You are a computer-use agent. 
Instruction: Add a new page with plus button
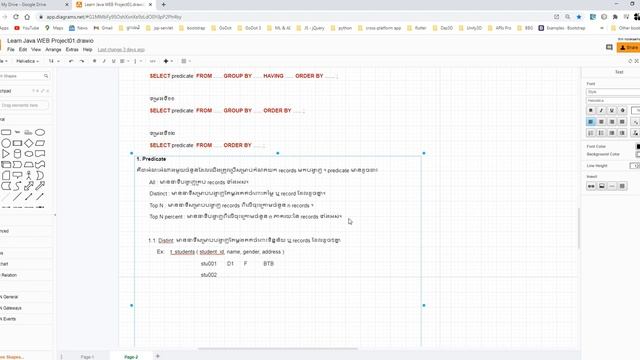coord(158,356)
